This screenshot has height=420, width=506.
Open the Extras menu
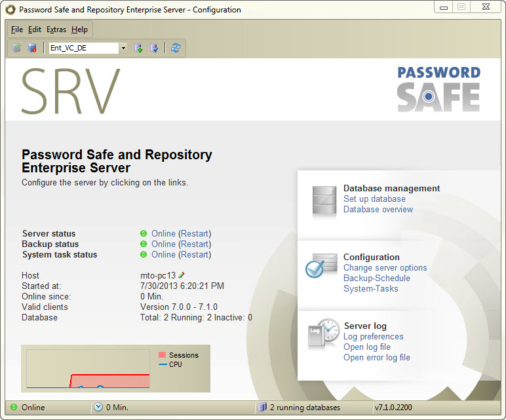pos(56,29)
